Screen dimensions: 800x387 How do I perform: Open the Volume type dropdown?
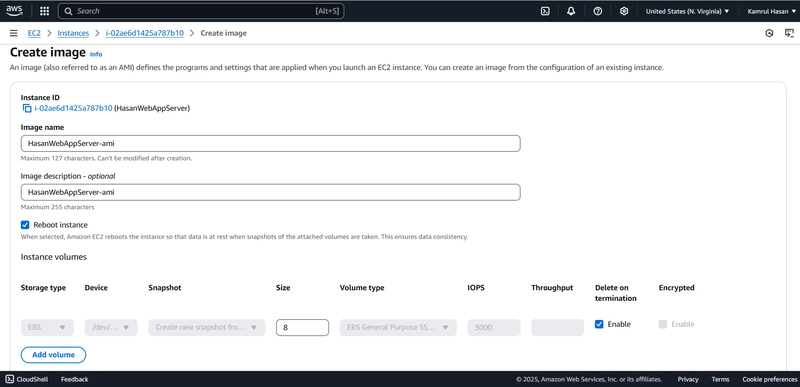pos(398,327)
